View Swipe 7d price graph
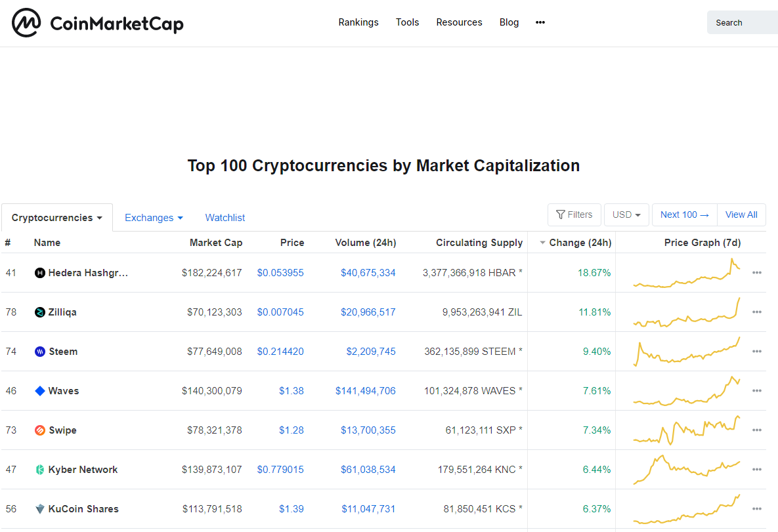 click(687, 430)
